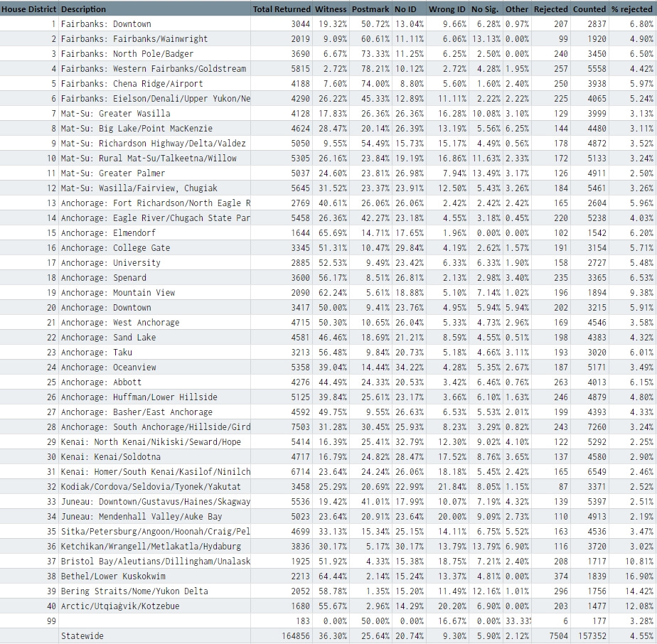Select the Bethel/Lower Kuskokwim cell
Viewport: 657px width, 644px height.
click(154, 576)
